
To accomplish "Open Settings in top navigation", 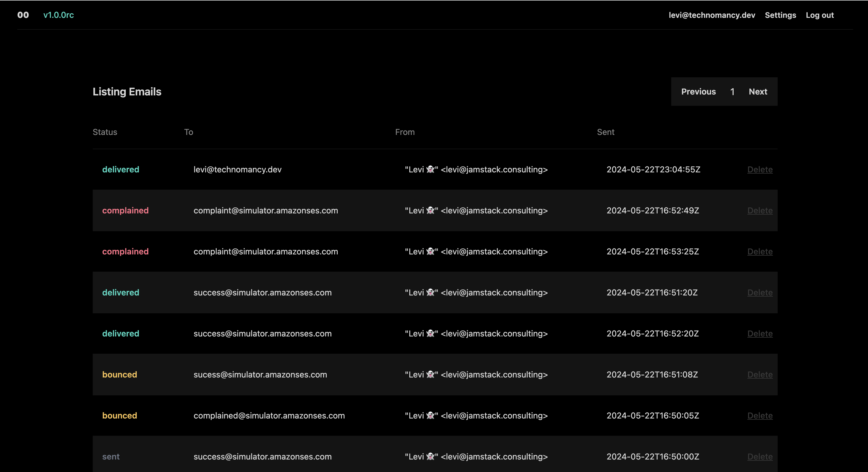I will coord(780,15).
